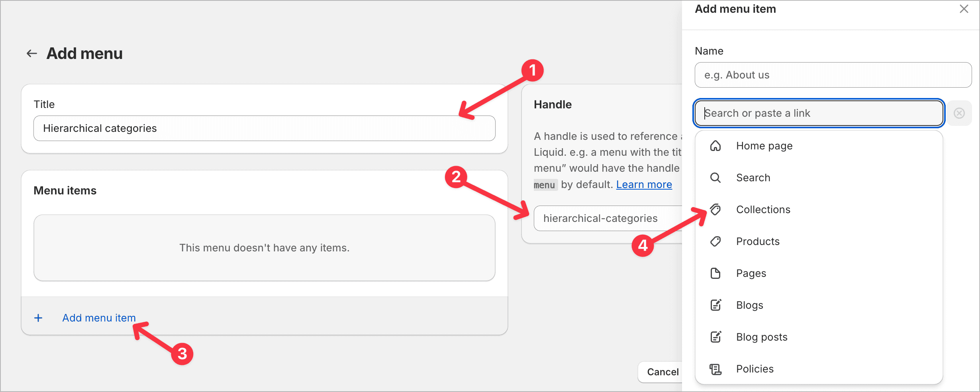Select Policies in the link results
The height and width of the screenshot is (392, 980).
coord(755,368)
